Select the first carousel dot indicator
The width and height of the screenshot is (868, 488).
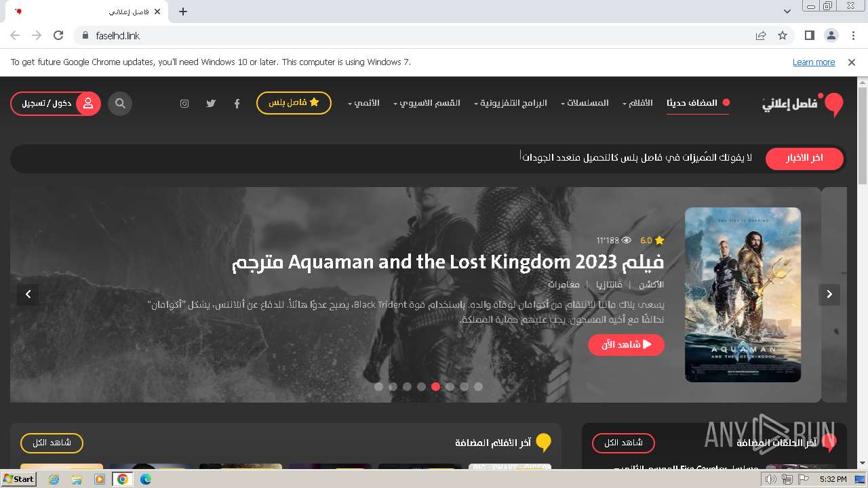378,386
